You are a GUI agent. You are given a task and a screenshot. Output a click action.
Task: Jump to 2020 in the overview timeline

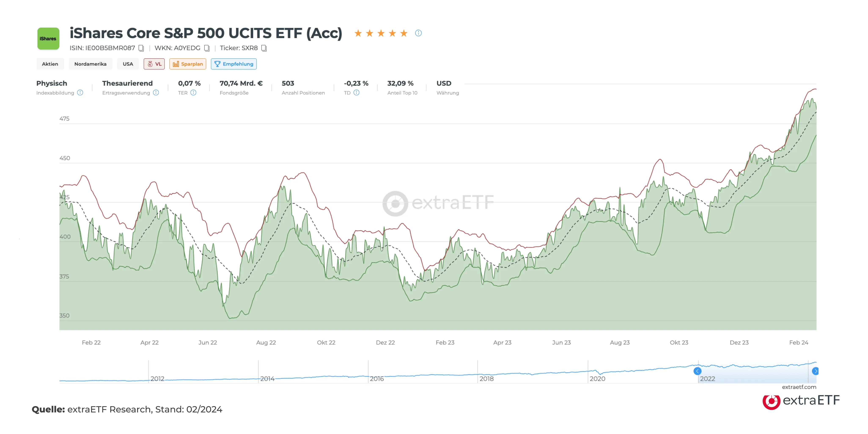pyautogui.click(x=597, y=379)
